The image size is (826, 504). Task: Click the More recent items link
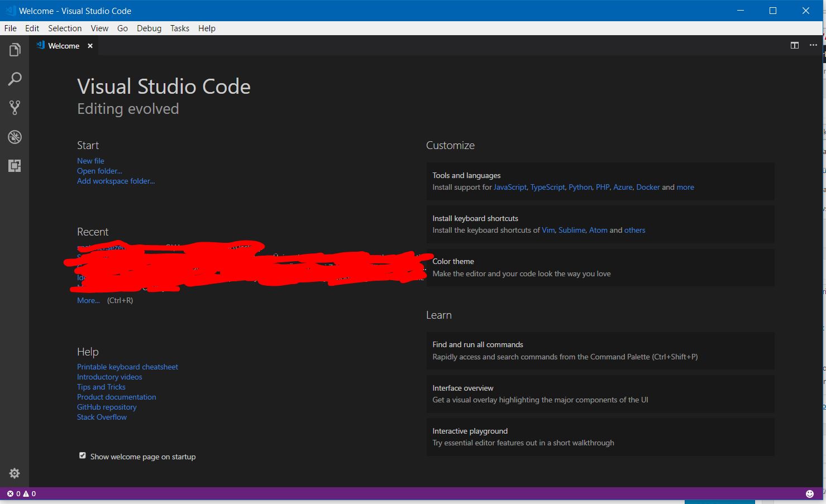pos(88,300)
